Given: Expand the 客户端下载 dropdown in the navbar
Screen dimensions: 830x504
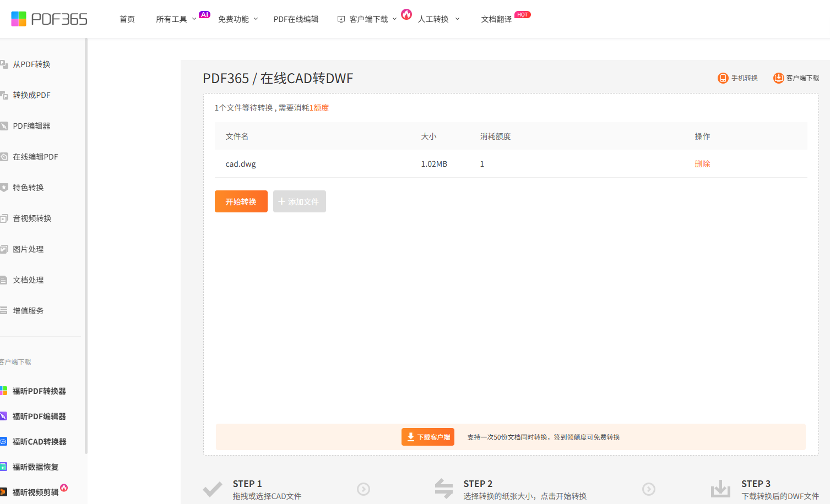Looking at the screenshot, I should (x=367, y=19).
